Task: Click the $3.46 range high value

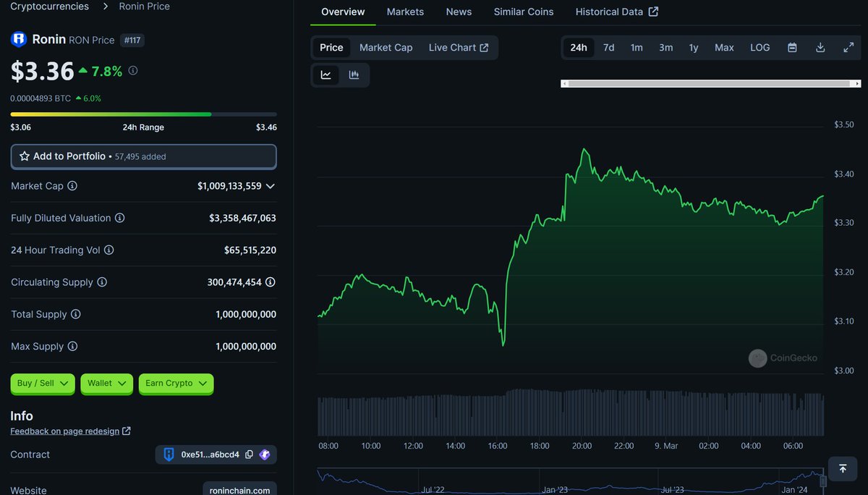Action: 266,127
